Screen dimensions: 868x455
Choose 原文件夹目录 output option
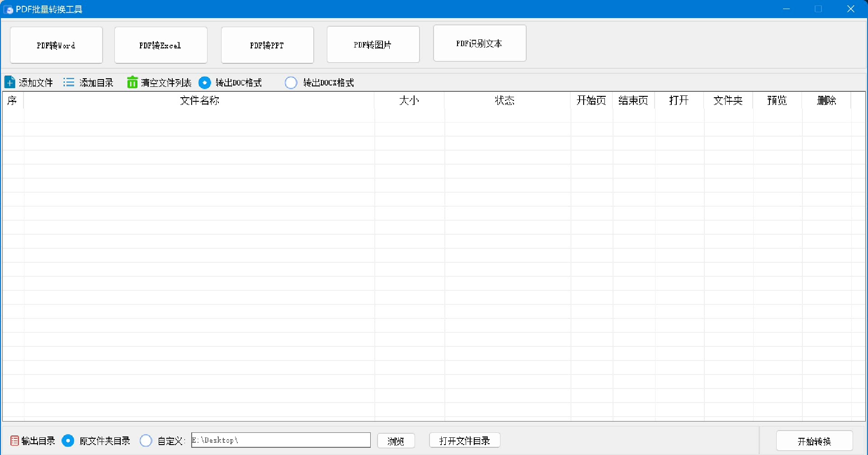click(68, 441)
